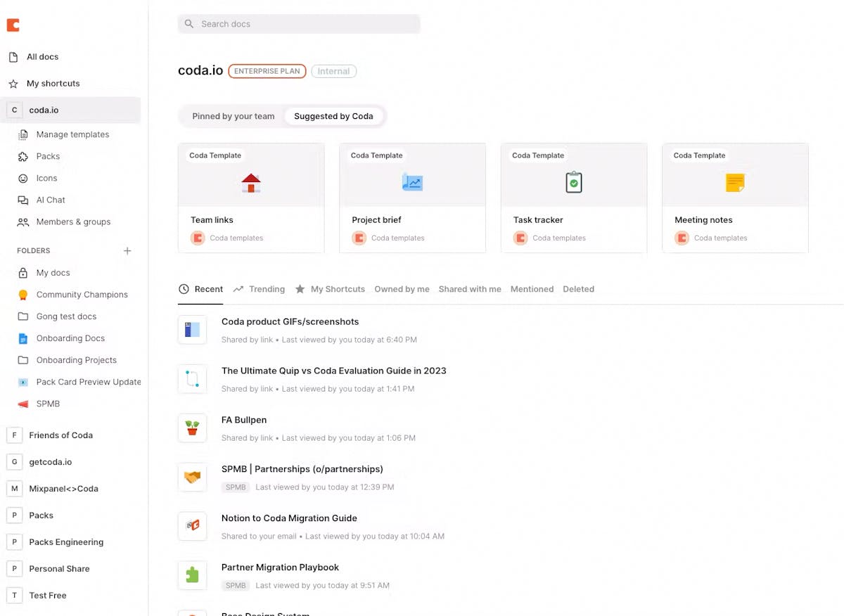Open the Notion to Coda Migration Guide
The image size is (844, 616).
(289, 518)
